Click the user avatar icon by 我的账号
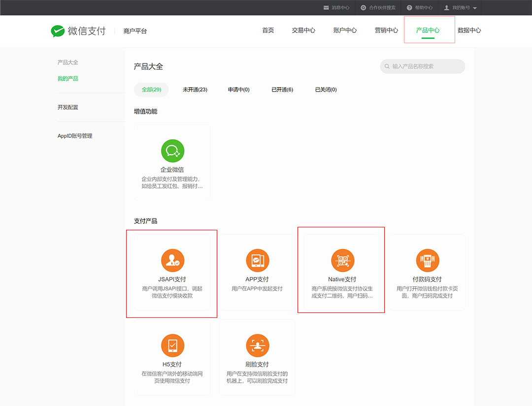 (447, 8)
